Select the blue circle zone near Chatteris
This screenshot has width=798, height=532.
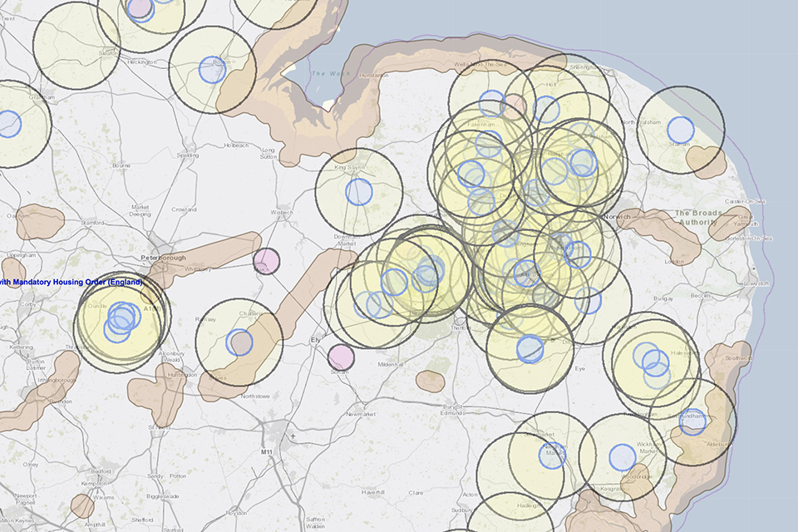click(x=239, y=342)
